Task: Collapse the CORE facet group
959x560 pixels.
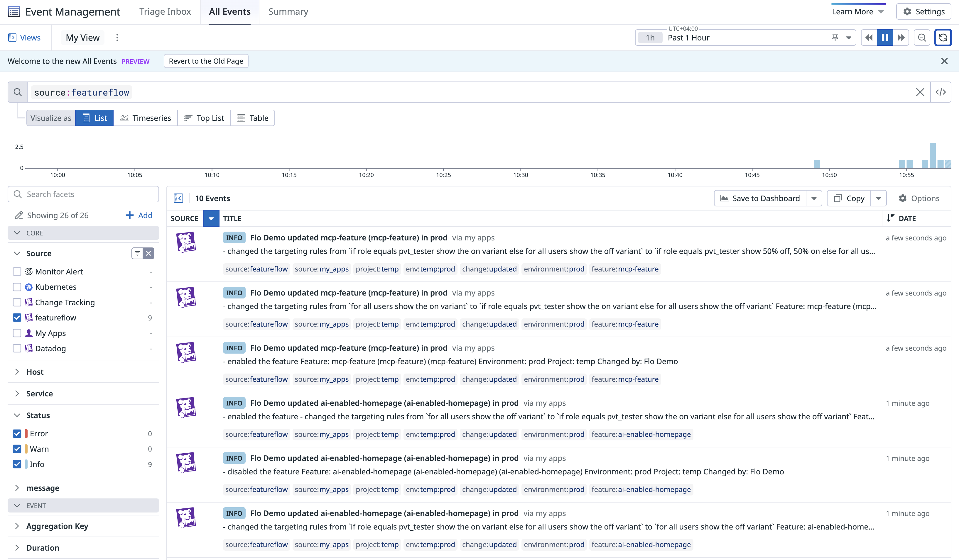Action: [x=83, y=233]
